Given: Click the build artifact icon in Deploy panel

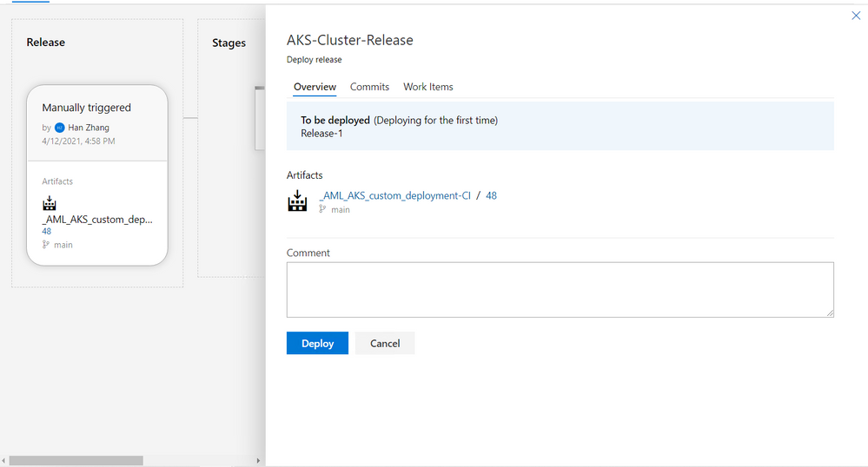Looking at the screenshot, I should [297, 201].
